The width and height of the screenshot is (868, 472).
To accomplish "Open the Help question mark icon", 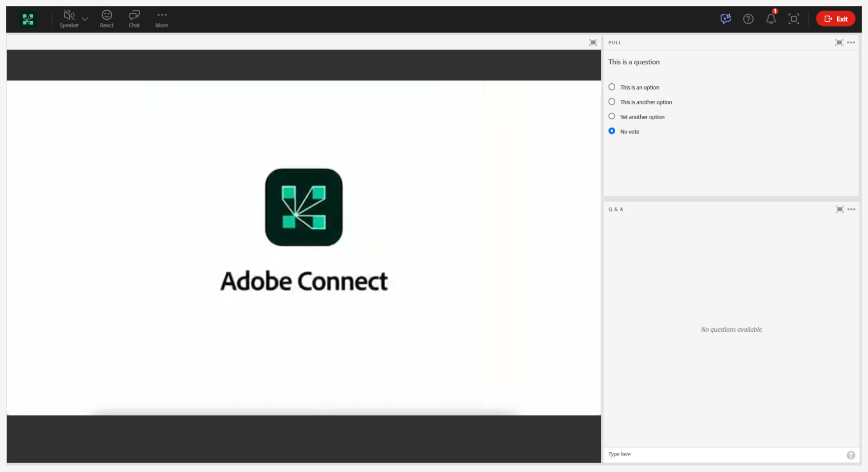I will pyautogui.click(x=748, y=19).
